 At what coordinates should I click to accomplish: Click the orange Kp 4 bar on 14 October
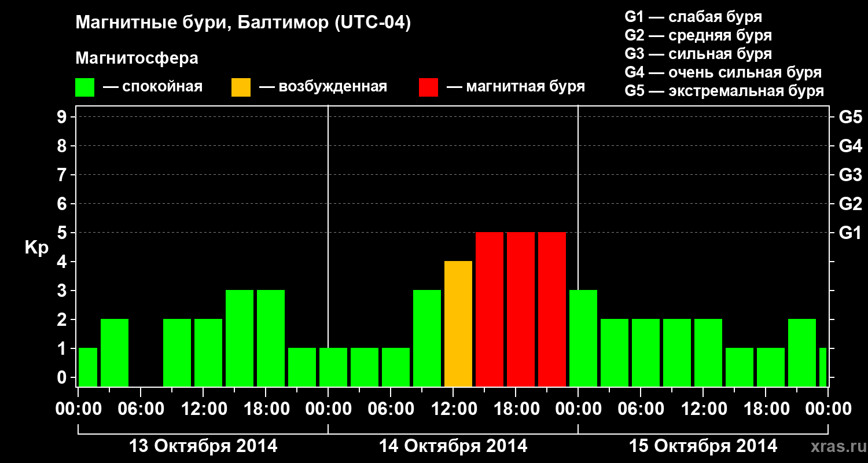pyautogui.click(x=458, y=324)
